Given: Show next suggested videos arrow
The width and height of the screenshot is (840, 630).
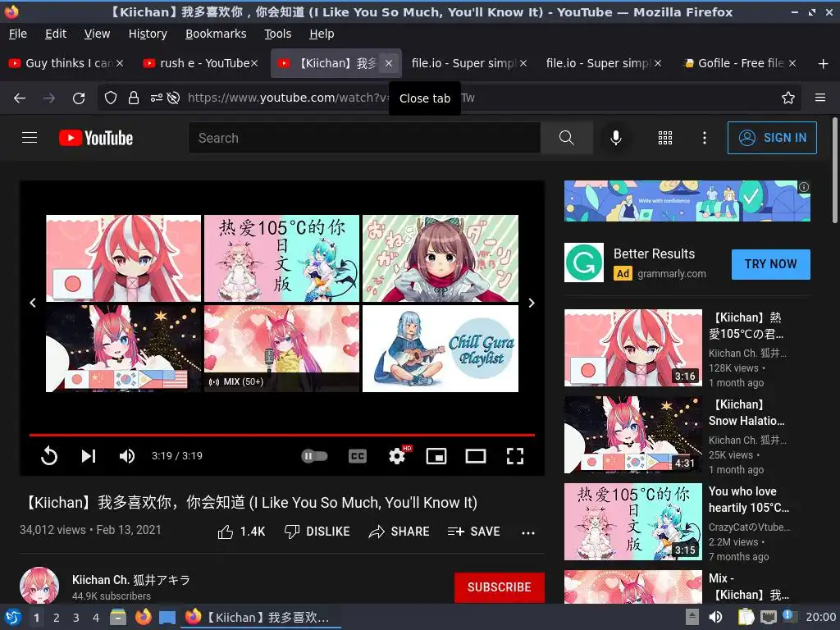Looking at the screenshot, I should pyautogui.click(x=532, y=303).
